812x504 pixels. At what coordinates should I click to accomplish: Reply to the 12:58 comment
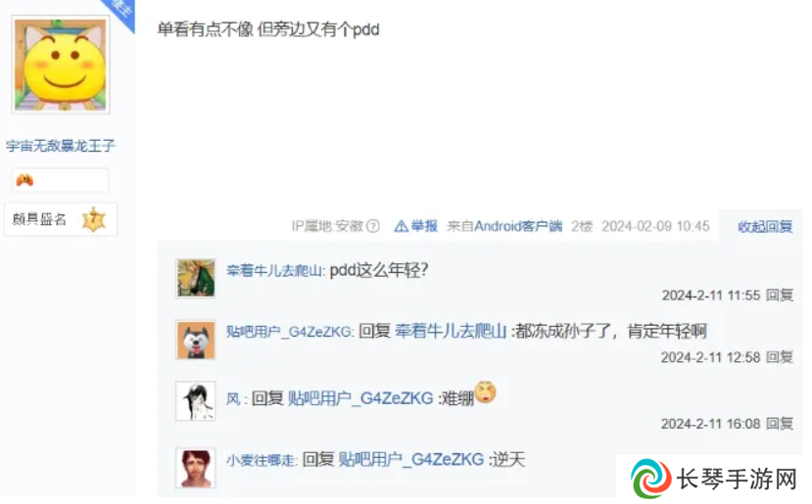coord(780,357)
